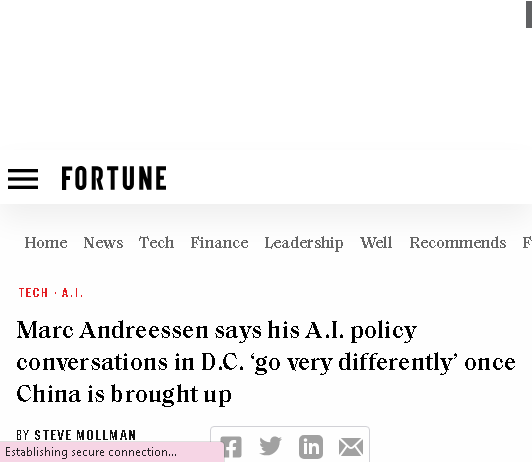Click the Marc Andreessen article headline
Screen dimensions: 532x462
pyautogui.click(x=266, y=362)
